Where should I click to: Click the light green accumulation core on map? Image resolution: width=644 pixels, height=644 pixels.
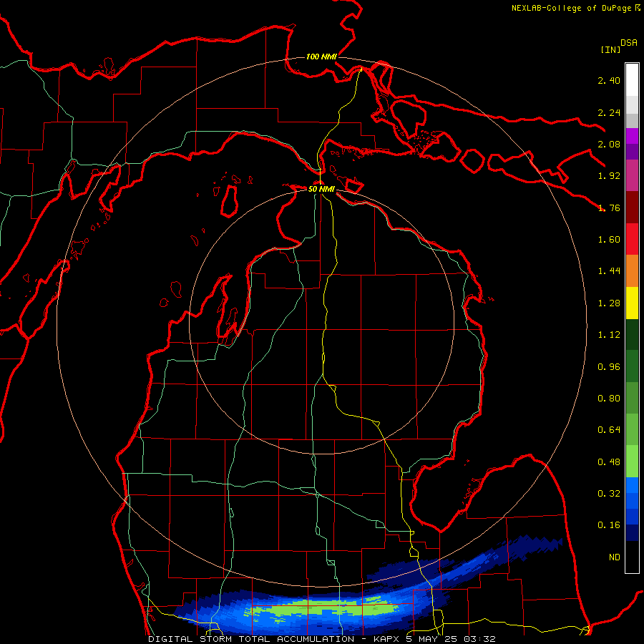(321, 609)
